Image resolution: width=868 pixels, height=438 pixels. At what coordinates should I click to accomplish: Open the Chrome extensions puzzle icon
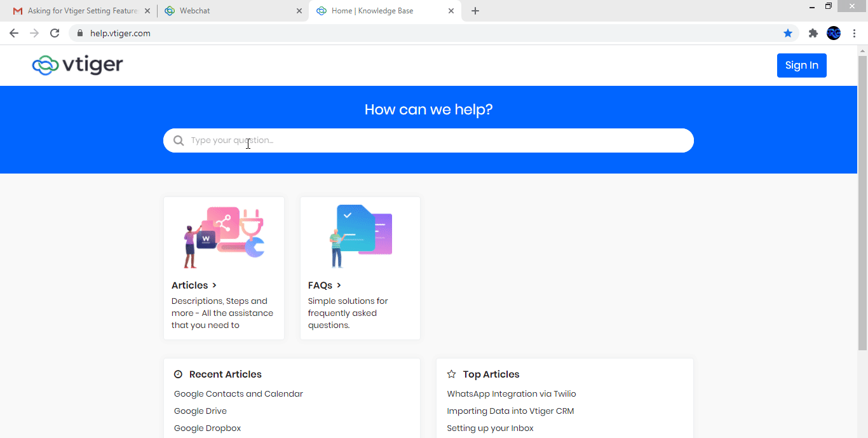click(x=813, y=33)
